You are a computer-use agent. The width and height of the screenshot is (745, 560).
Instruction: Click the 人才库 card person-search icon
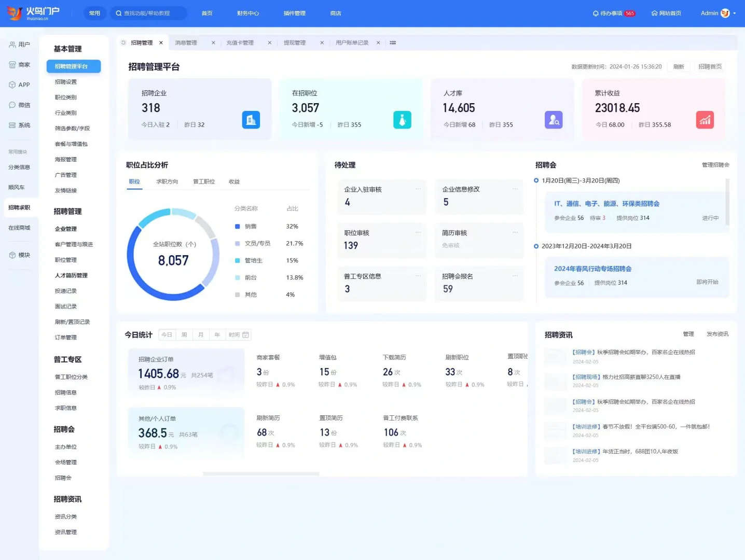(x=554, y=120)
